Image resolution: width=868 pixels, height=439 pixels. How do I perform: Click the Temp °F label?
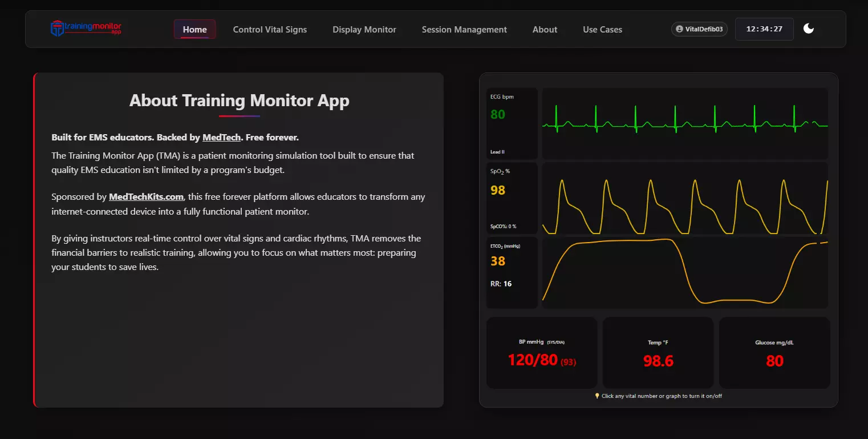coord(658,343)
